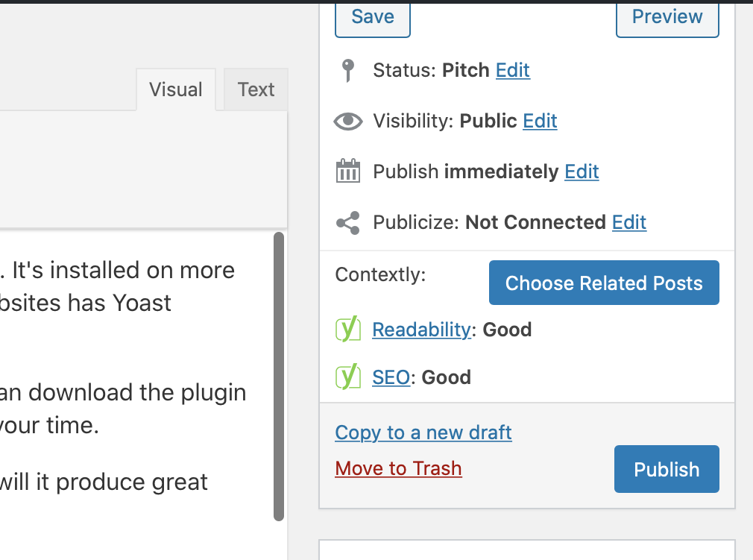Switch to the Text editor tab
753x560 pixels.
point(255,89)
